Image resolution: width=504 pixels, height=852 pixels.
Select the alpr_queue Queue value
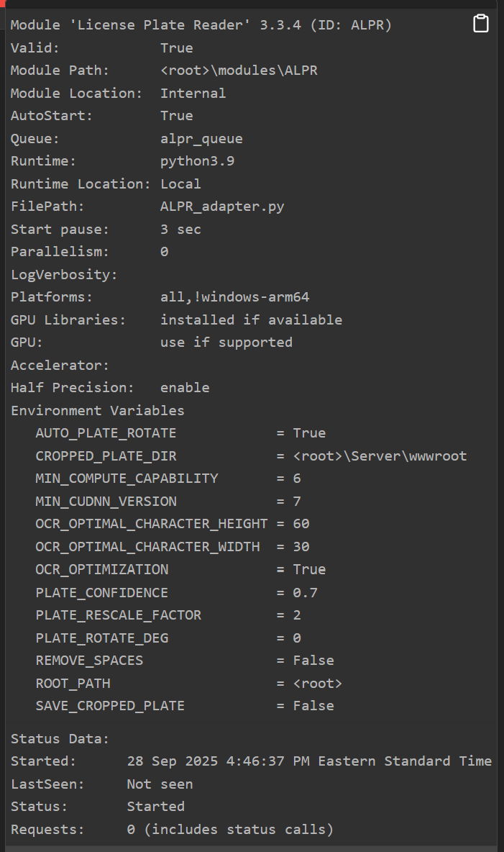click(x=201, y=139)
